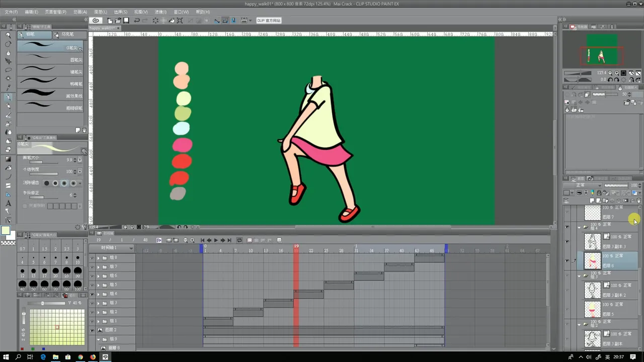Click the navigator preview thumbnail
The width and height of the screenshot is (644, 362).
602,49
